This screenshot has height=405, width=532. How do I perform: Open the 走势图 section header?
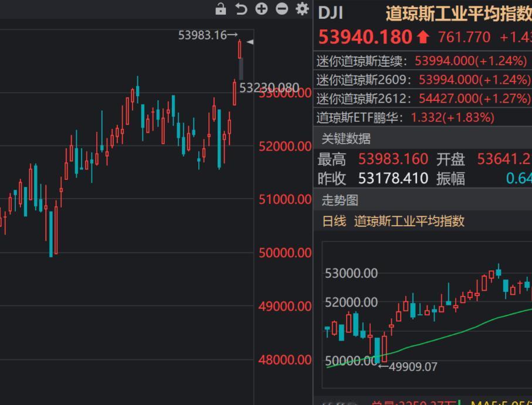422,200
